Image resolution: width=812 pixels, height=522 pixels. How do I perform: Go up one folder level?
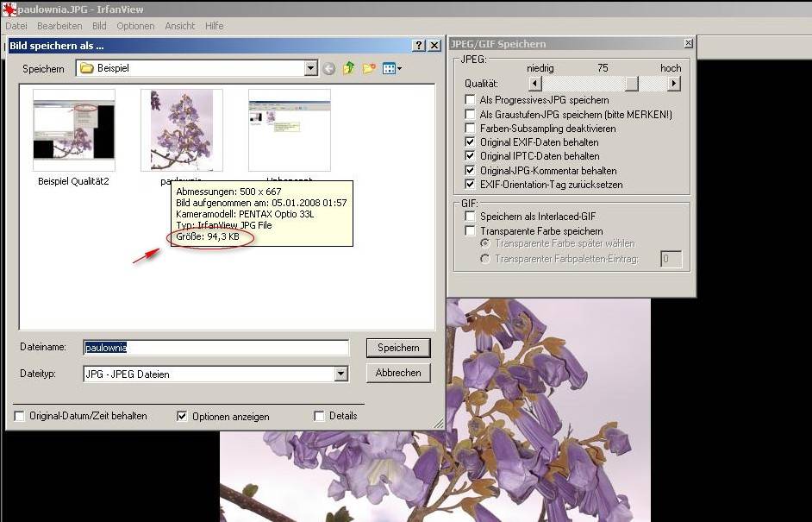[349, 68]
